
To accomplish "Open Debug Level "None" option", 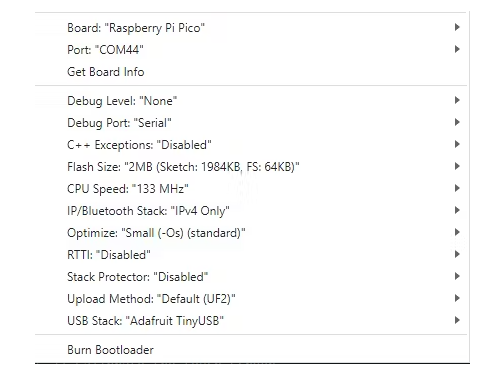I will pos(251,100).
